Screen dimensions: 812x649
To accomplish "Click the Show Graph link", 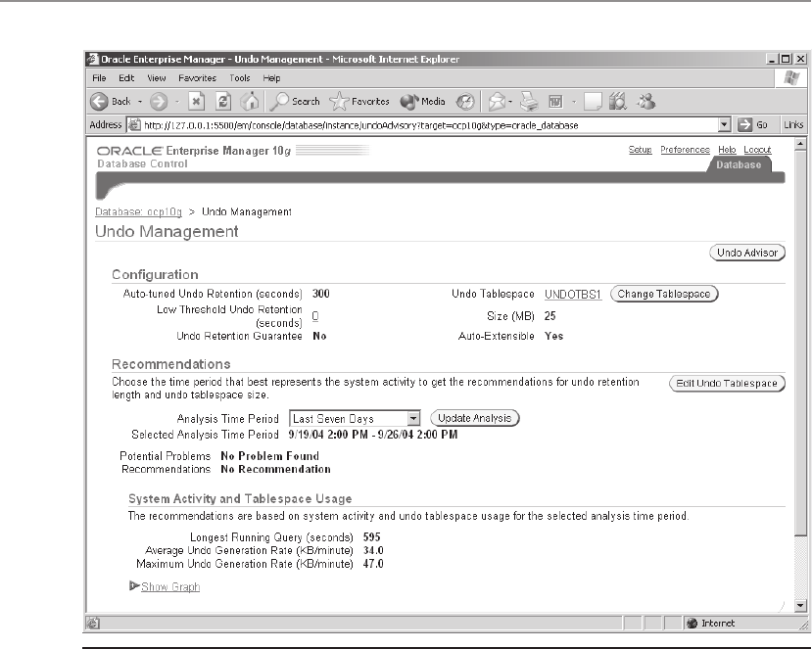I will tap(170, 587).
